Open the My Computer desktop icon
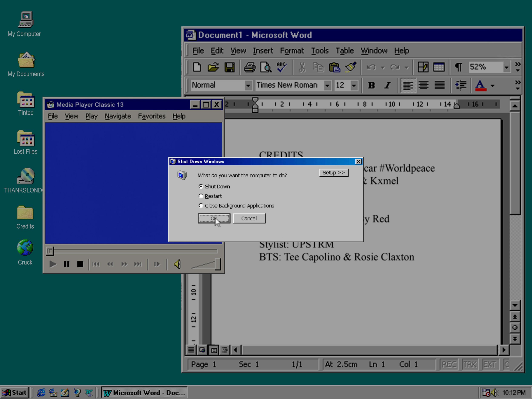 [24, 24]
